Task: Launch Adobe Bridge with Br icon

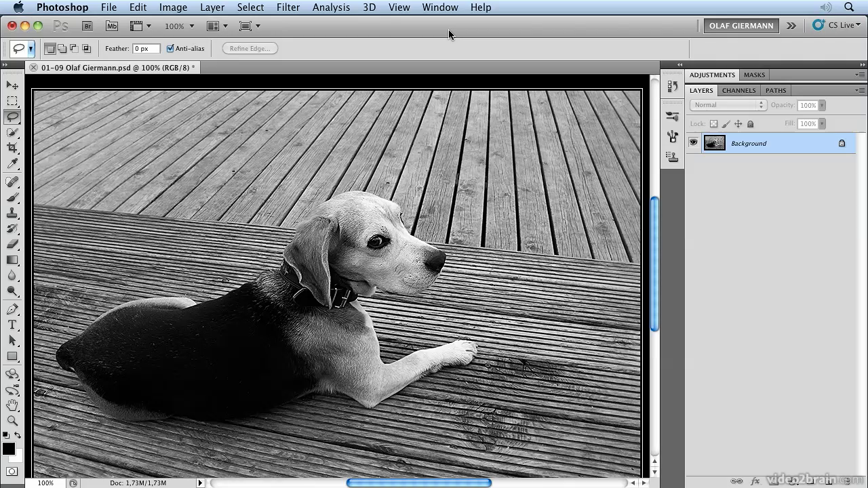Action: click(87, 26)
